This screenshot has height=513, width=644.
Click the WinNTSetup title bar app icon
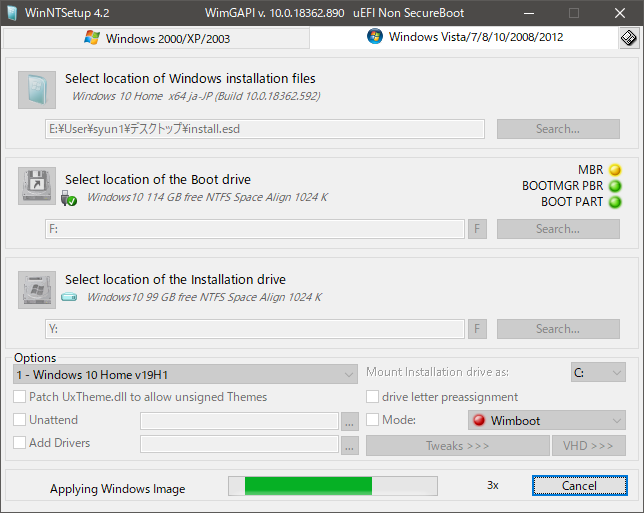12,13
